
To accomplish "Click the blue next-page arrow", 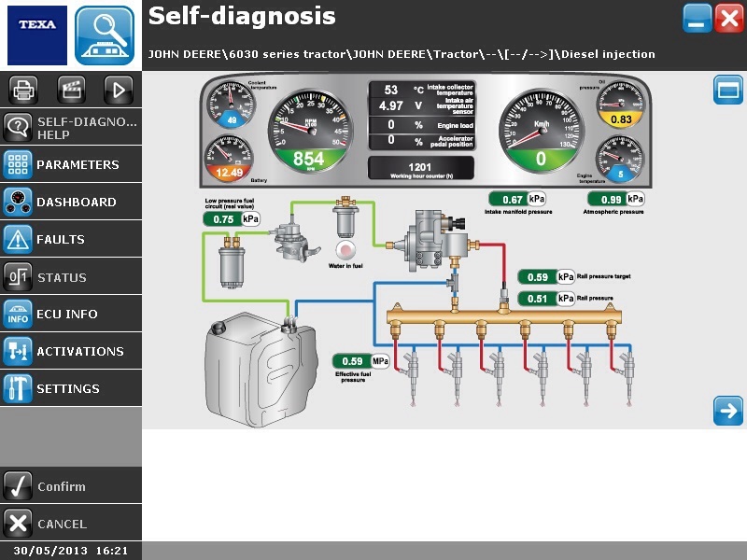I will (x=727, y=411).
